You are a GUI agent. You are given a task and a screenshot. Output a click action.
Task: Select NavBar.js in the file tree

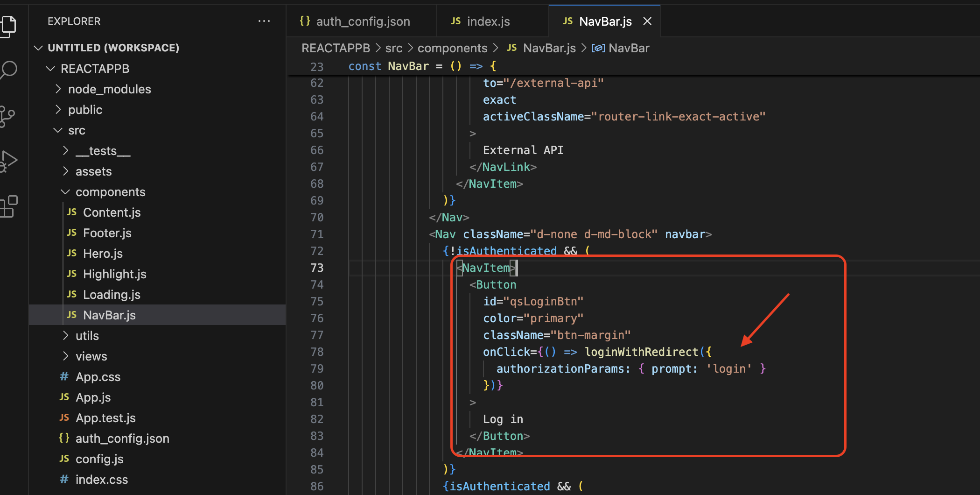point(157,315)
